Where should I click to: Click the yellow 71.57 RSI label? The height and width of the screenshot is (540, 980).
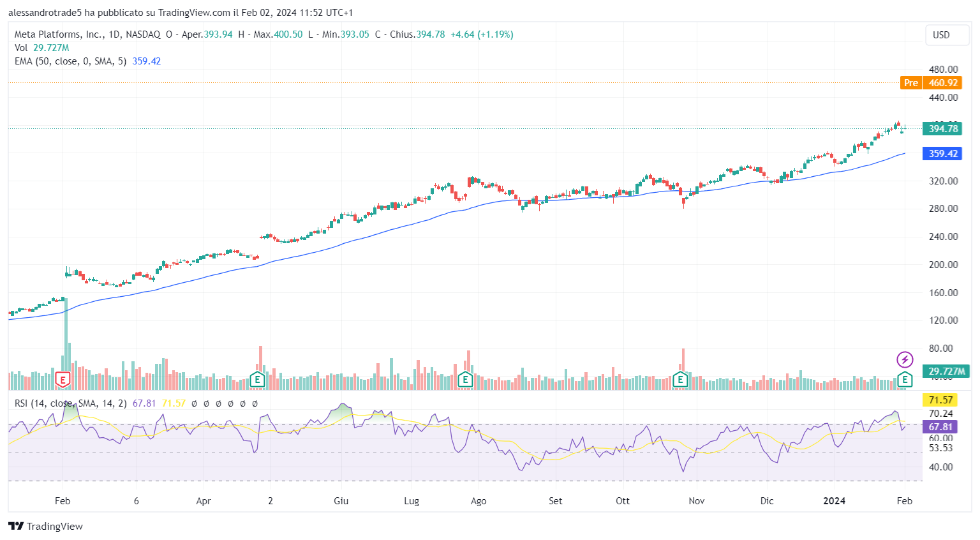click(940, 400)
